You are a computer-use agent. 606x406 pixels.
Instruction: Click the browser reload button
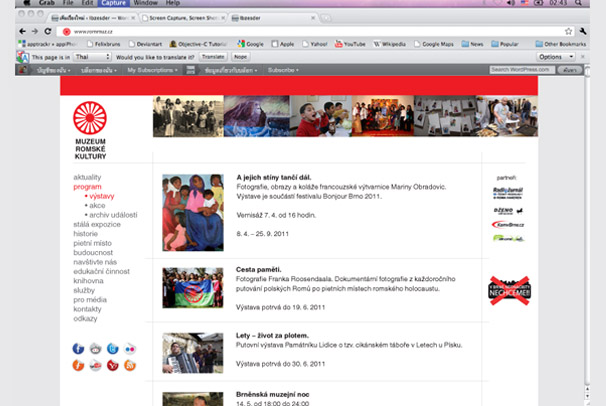(47, 31)
